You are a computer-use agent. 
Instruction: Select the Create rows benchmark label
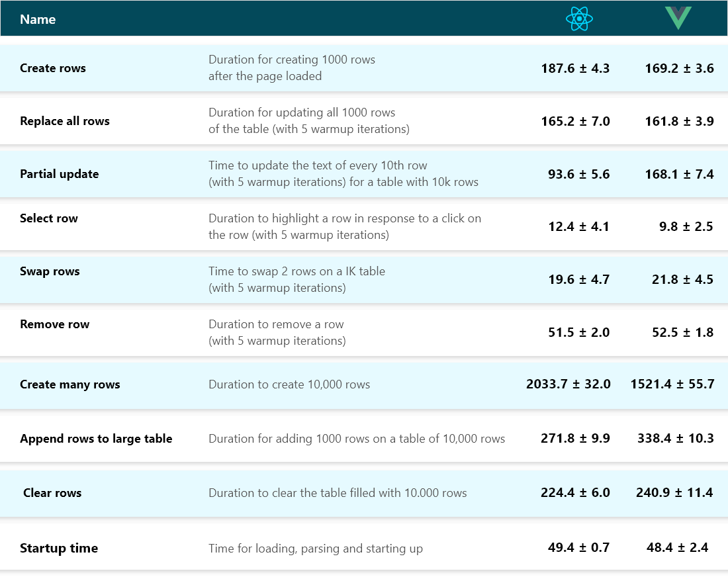coord(53,68)
